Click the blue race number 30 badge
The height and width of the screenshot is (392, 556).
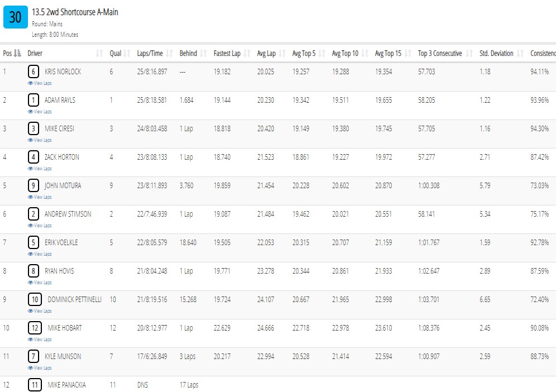pos(16,17)
